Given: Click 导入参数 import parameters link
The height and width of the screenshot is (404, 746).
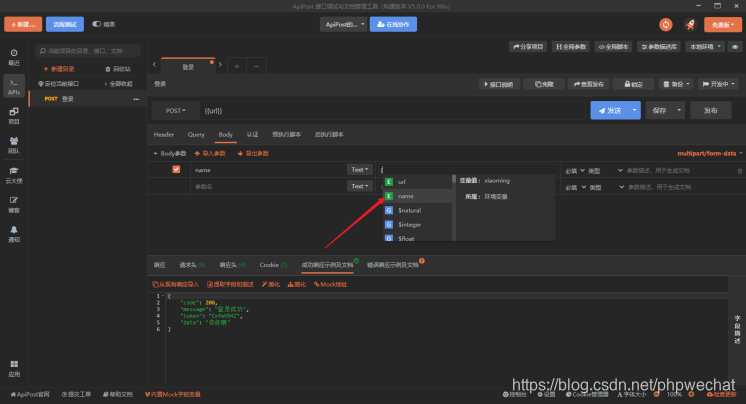Looking at the screenshot, I should 210,153.
